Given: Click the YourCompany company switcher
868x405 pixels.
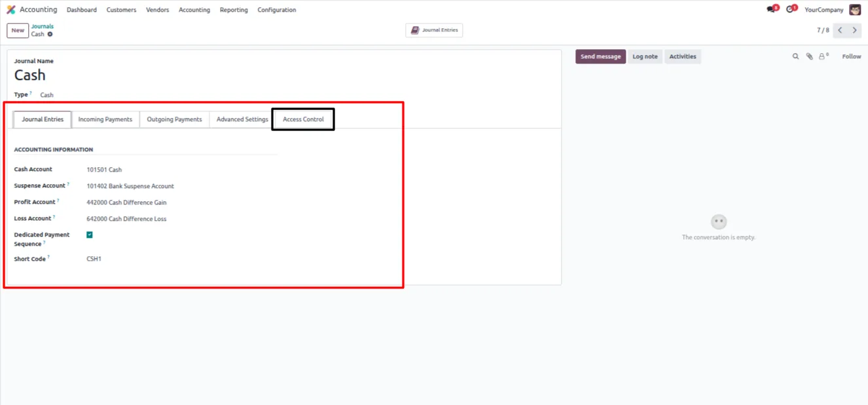Looking at the screenshot, I should click(x=824, y=10).
